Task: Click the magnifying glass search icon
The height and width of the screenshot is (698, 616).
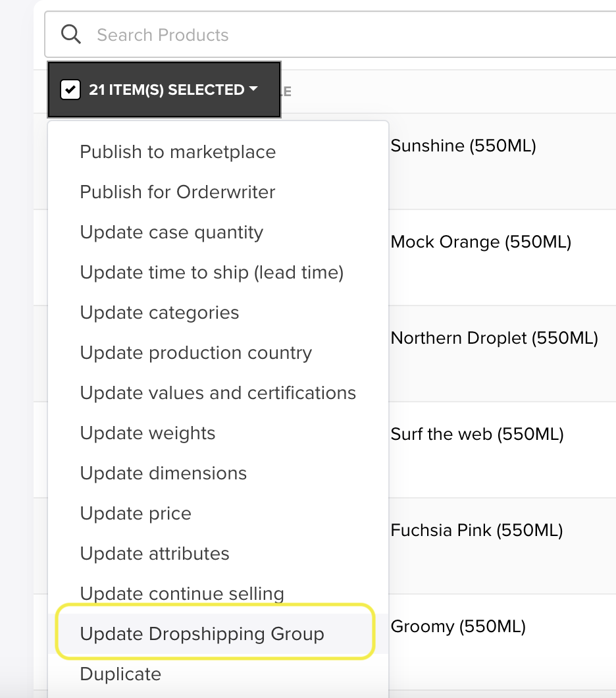Action: pyautogui.click(x=70, y=34)
